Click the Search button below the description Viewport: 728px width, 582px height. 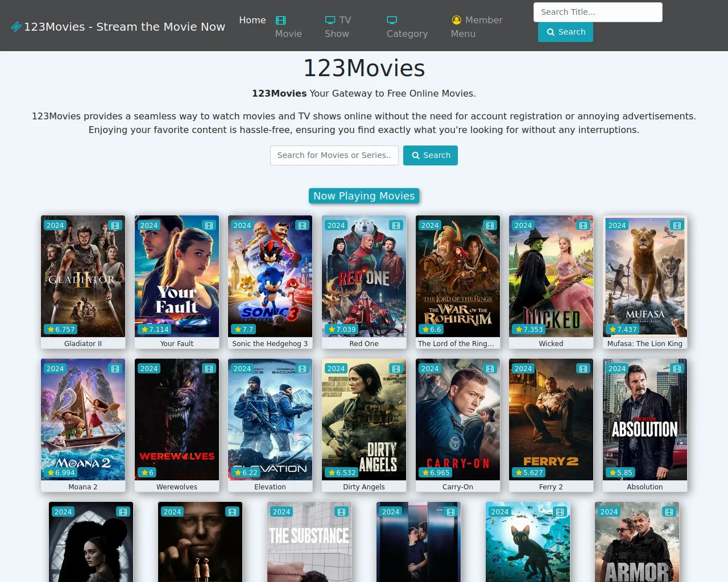point(431,155)
